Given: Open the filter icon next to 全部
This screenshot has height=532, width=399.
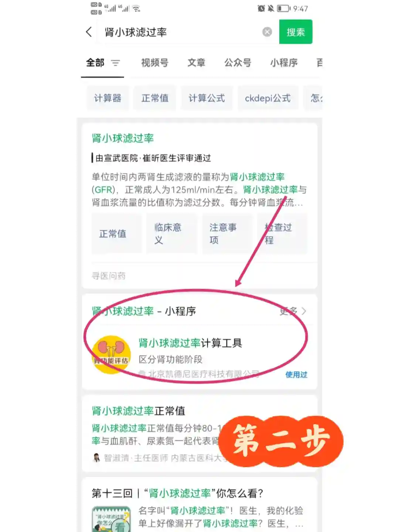Looking at the screenshot, I should tap(116, 63).
